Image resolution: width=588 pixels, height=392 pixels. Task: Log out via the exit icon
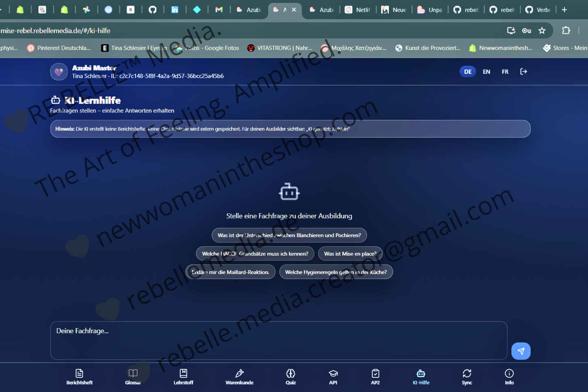click(524, 71)
